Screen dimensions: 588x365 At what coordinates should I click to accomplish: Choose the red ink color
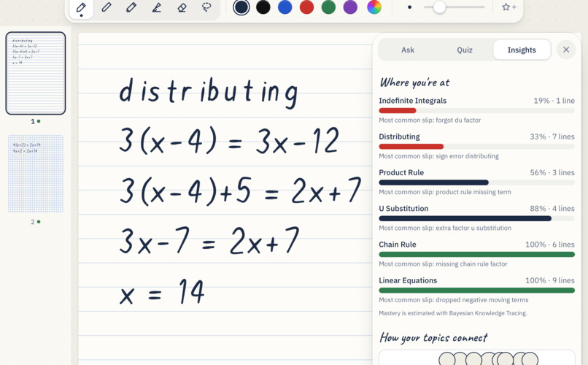click(x=306, y=7)
